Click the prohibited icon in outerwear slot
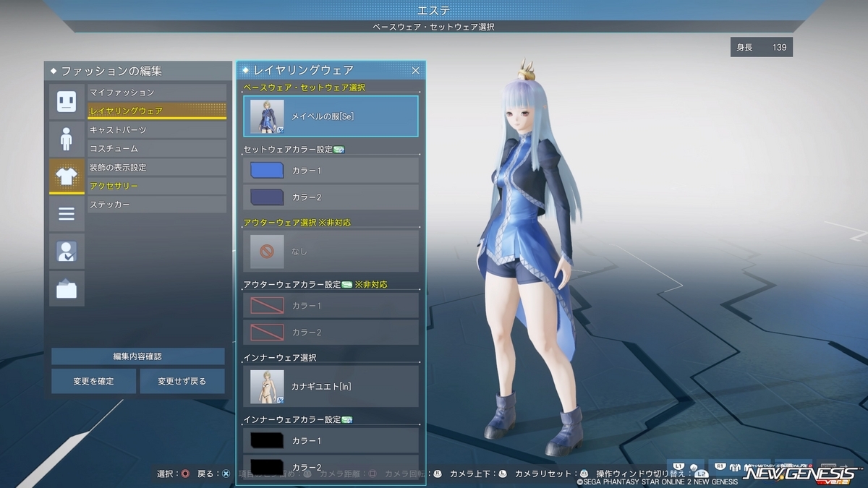 [x=267, y=252]
